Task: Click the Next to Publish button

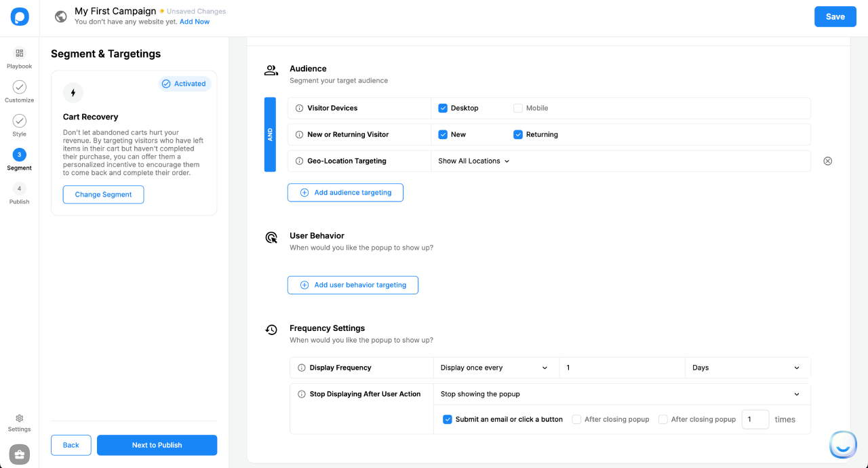Action: click(157, 445)
